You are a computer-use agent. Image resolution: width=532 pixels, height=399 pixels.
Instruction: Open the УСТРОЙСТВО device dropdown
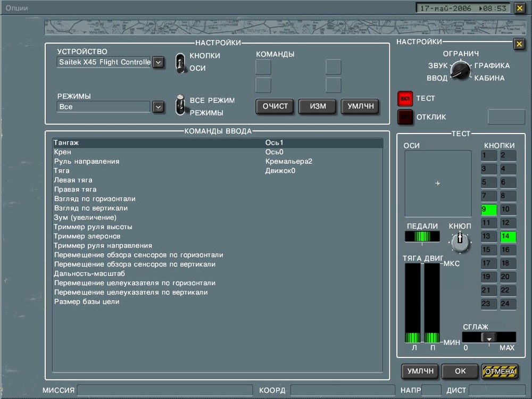coord(158,62)
